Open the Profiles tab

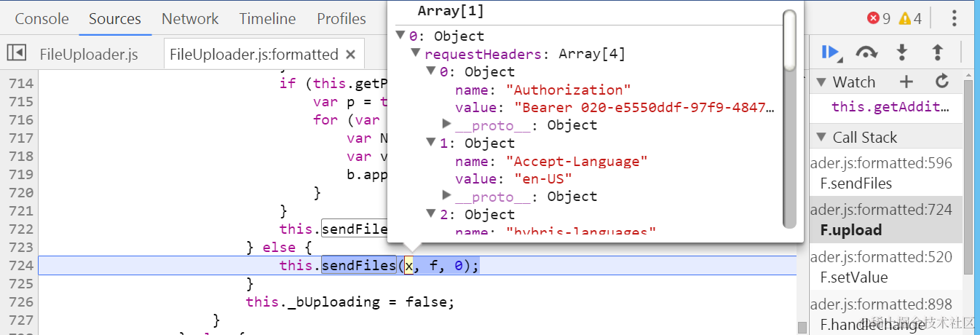tap(341, 19)
